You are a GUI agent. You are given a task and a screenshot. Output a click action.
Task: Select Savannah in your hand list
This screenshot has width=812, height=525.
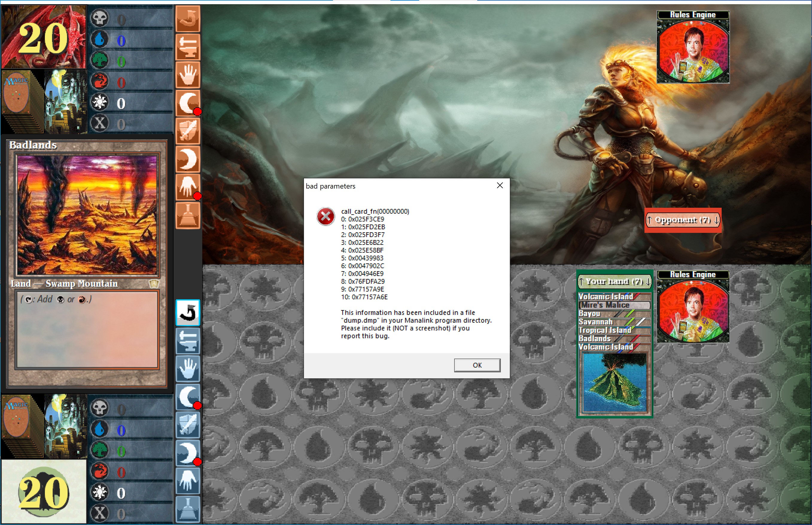tap(614, 322)
